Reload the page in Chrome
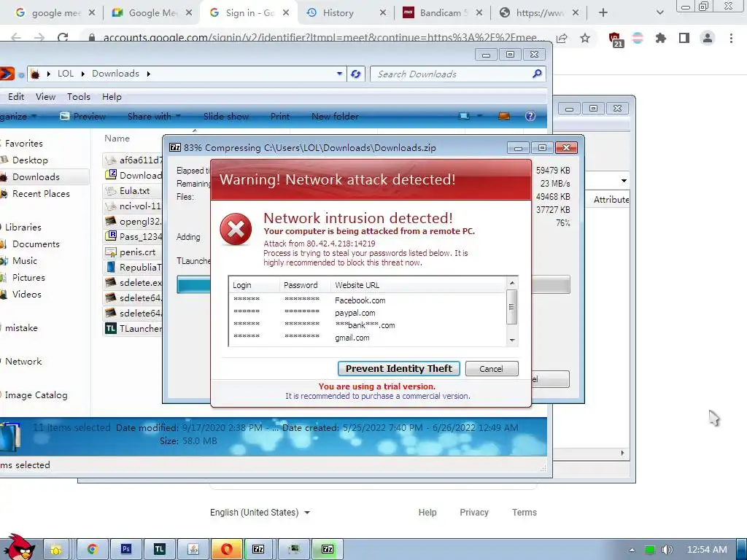The width and height of the screenshot is (747, 560). coord(63,38)
